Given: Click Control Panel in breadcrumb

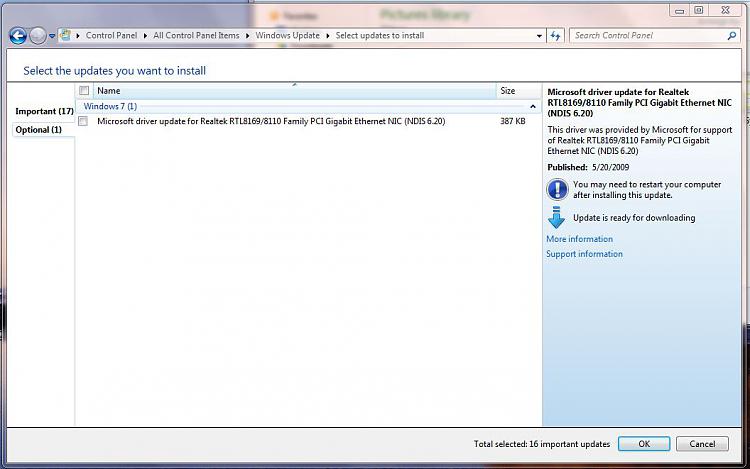Looking at the screenshot, I should click(111, 35).
